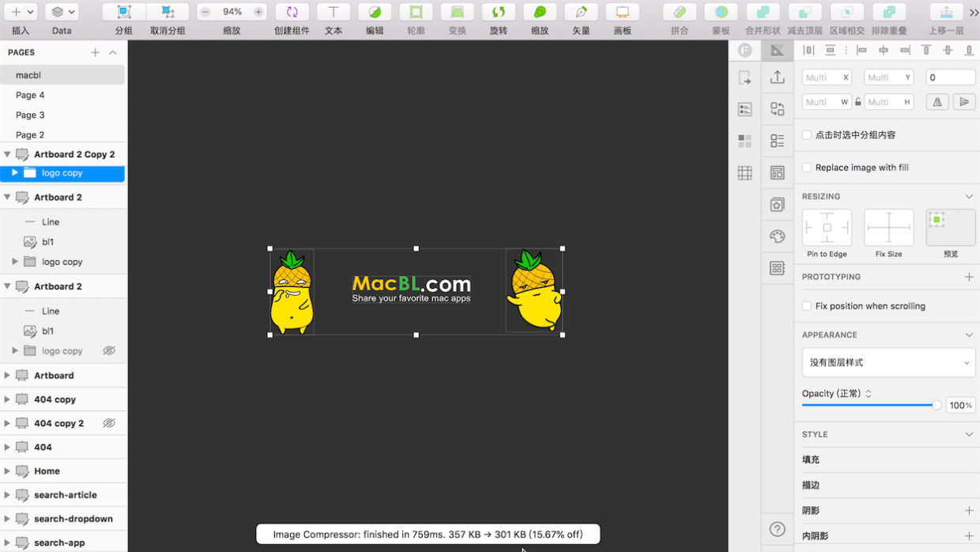Show the hidden 404 copy 2 artboard
The image size is (980, 552).
click(x=109, y=423)
